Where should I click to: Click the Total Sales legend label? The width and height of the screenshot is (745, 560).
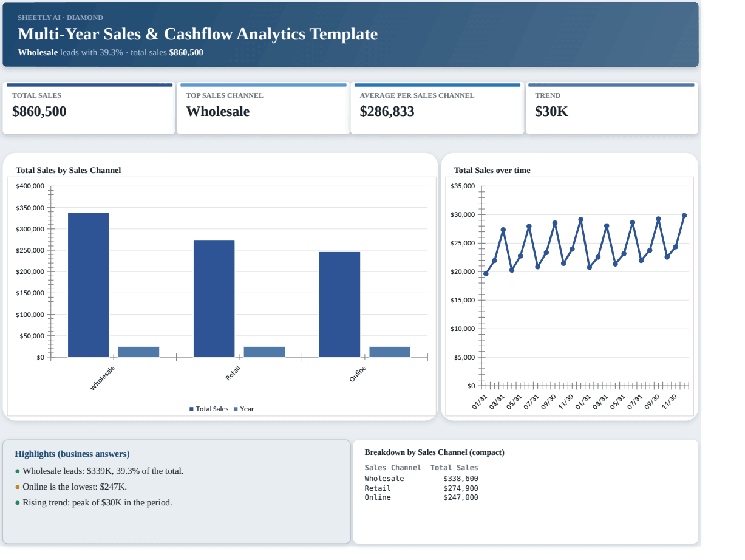[x=212, y=409]
